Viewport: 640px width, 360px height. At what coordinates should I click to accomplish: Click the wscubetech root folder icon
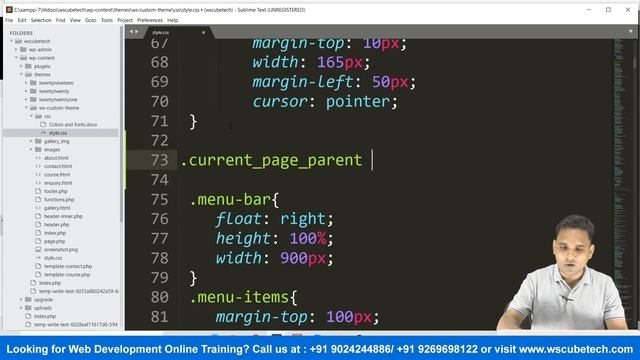pos(18,41)
